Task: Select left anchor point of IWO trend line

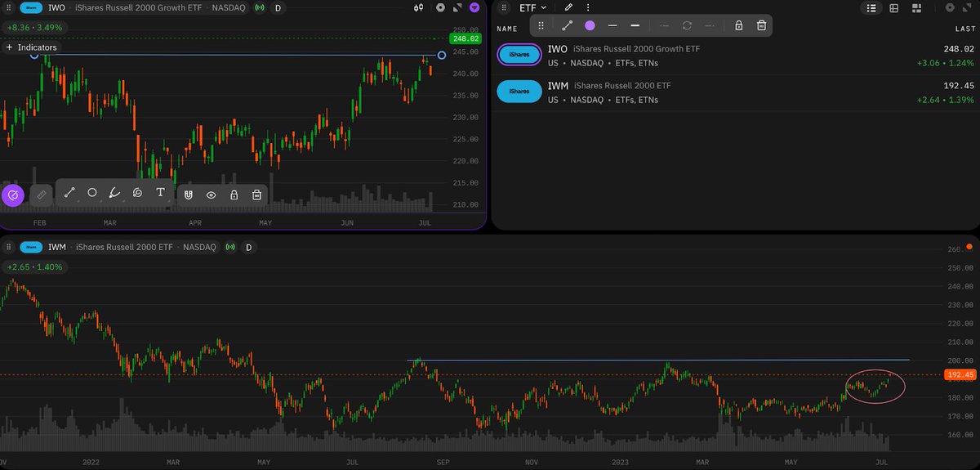Action: pyautogui.click(x=34, y=55)
